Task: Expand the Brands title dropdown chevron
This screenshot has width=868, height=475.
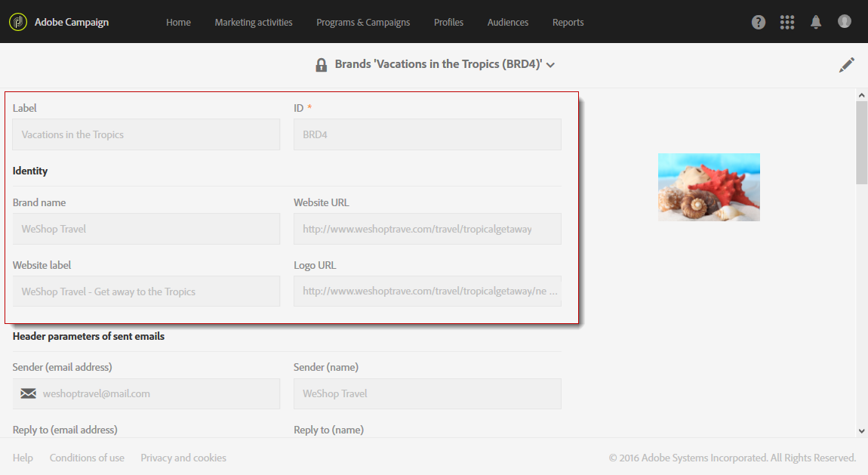Action: 550,65
